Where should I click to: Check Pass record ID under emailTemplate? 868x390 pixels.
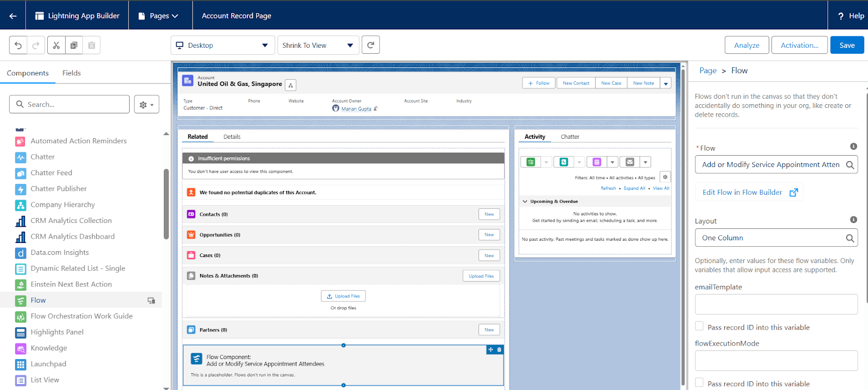[x=699, y=326]
